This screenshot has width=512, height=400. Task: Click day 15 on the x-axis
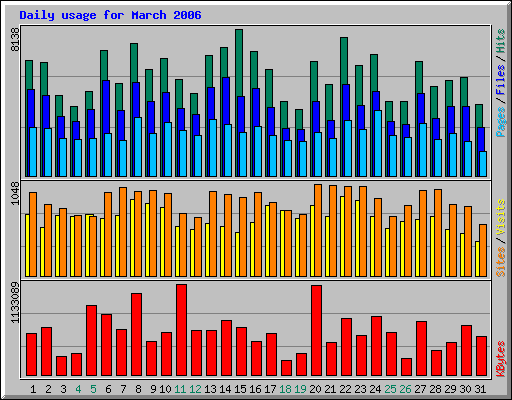(x=240, y=389)
